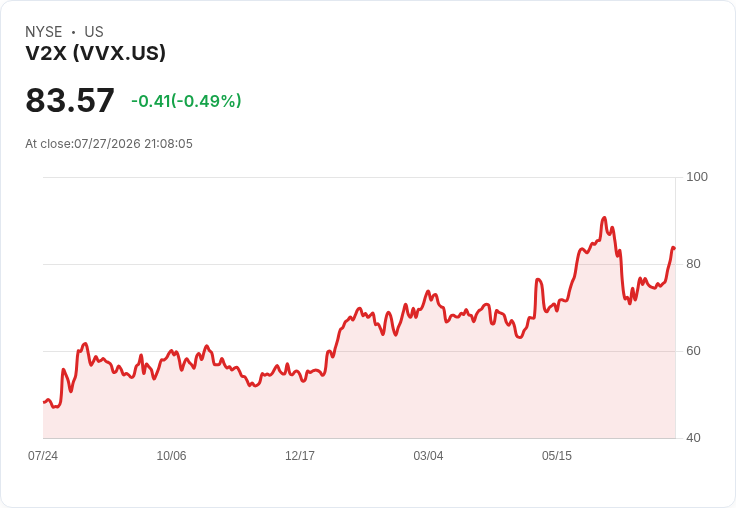The image size is (736, 508).
Task: Select the 10/06 date on x-axis
Action: tap(171, 456)
